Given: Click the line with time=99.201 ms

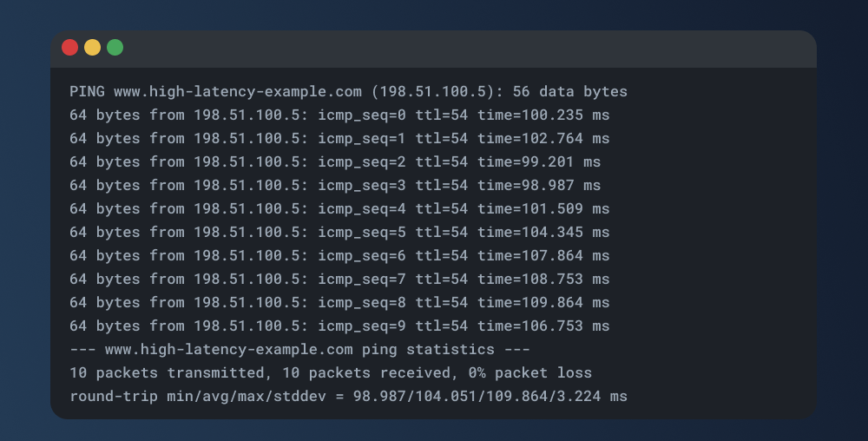Looking at the screenshot, I should pos(335,161).
